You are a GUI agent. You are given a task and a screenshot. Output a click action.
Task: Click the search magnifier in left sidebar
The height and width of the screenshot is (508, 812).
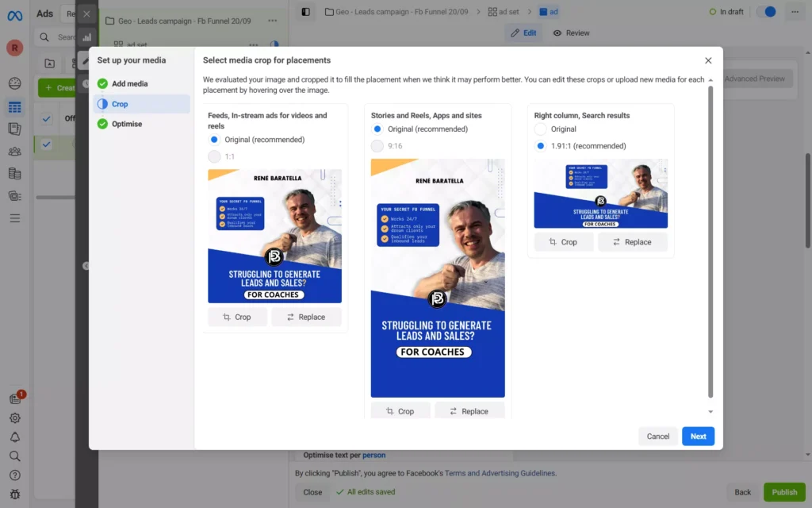tap(14, 456)
